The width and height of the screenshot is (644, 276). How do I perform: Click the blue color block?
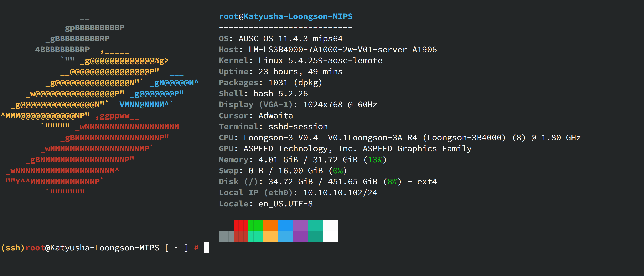click(x=285, y=225)
